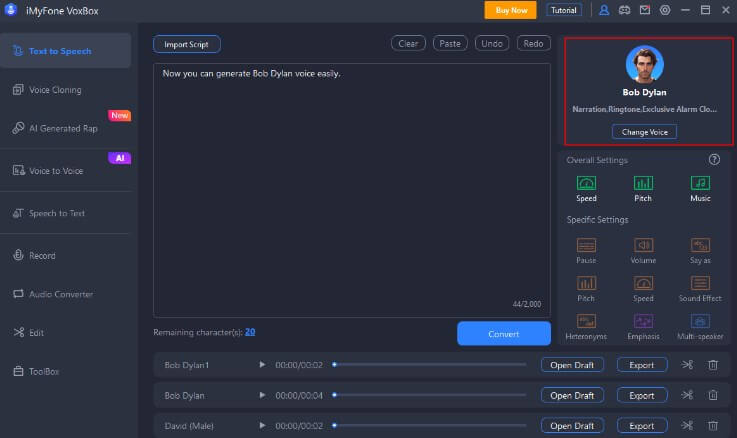Open the user account icon
This screenshot has width=737, height=438.
pos(604,10)
